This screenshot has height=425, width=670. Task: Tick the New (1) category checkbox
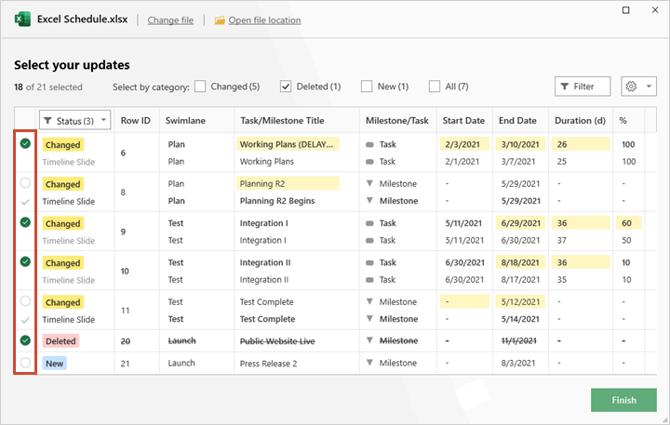[367, 87]
